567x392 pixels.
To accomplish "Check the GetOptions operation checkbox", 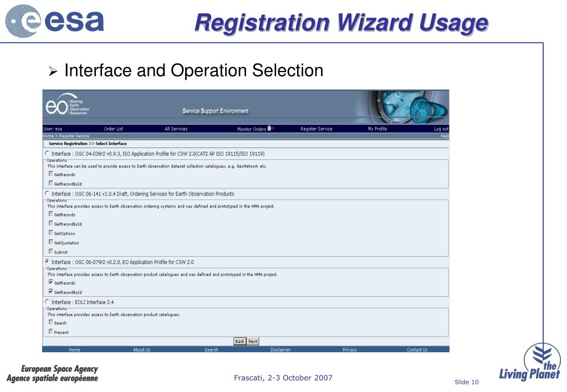I will (x=50, y=233).
